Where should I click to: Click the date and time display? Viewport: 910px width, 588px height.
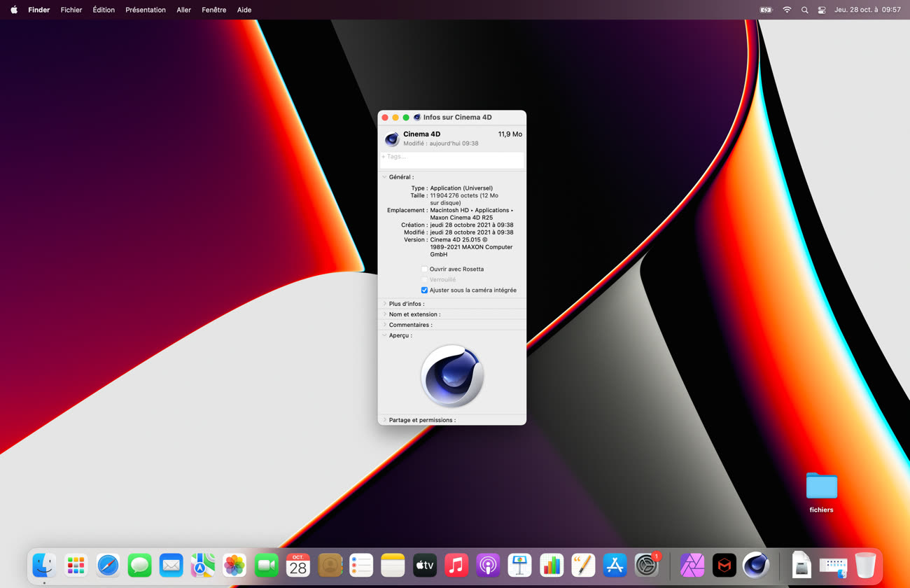tap(867, 10)
